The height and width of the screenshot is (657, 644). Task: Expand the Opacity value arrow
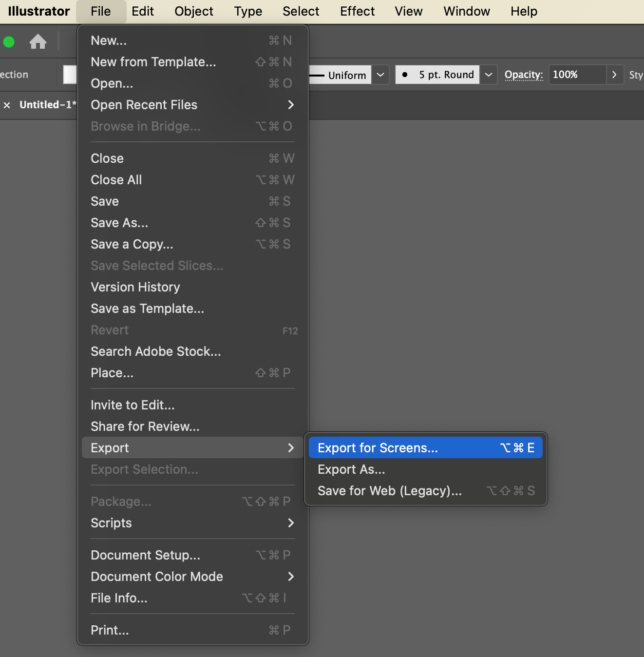(614, 75)
